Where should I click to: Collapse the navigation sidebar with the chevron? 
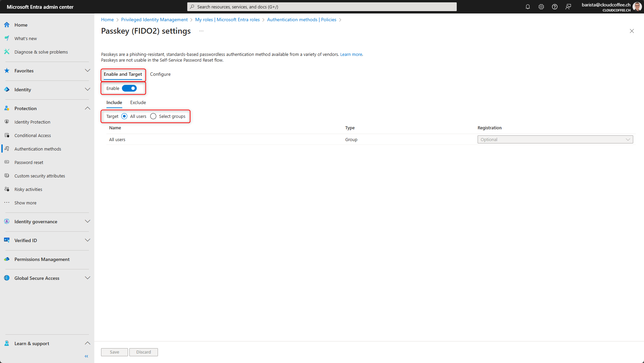point(86,356)
